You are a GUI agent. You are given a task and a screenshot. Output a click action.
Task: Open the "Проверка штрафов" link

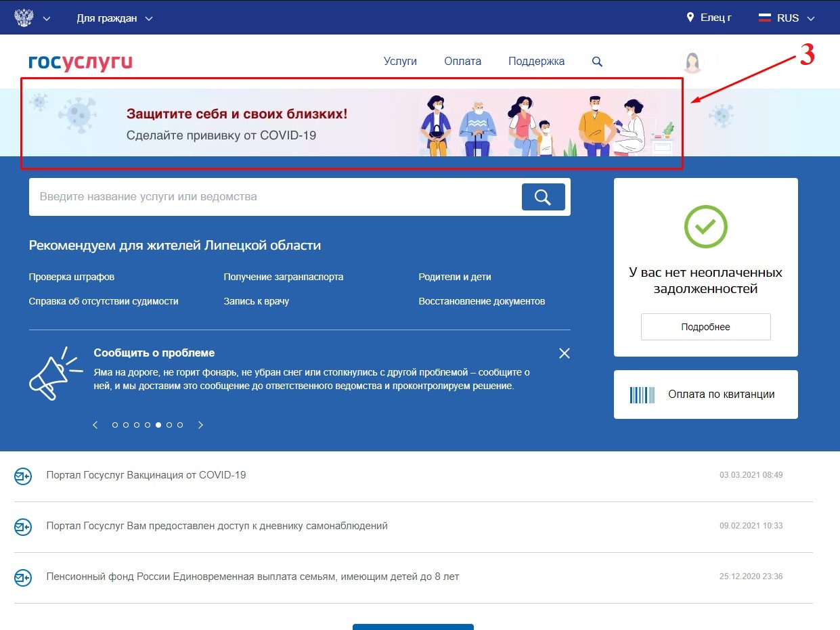coord(72,277)
